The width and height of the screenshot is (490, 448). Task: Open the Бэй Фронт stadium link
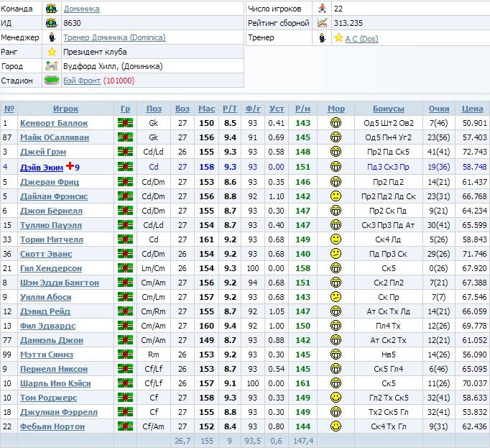click(82, 81)
